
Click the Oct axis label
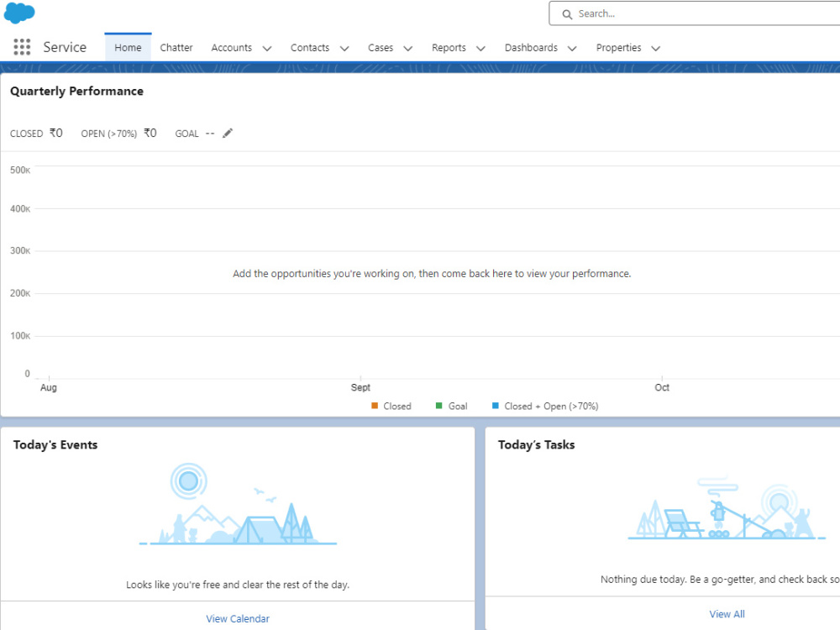tap(662, 387)
